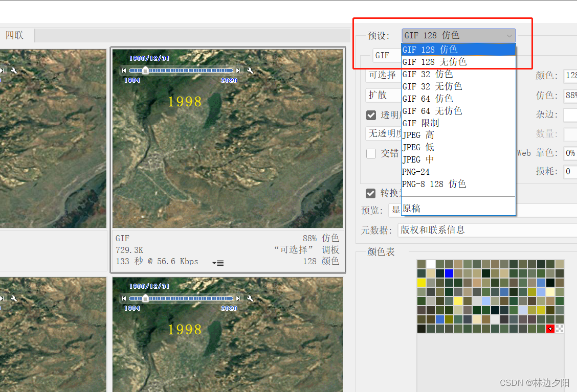Select the checkered transparent swatch
Viewport: 577px width, 392px height.
[x=559, y=329]
